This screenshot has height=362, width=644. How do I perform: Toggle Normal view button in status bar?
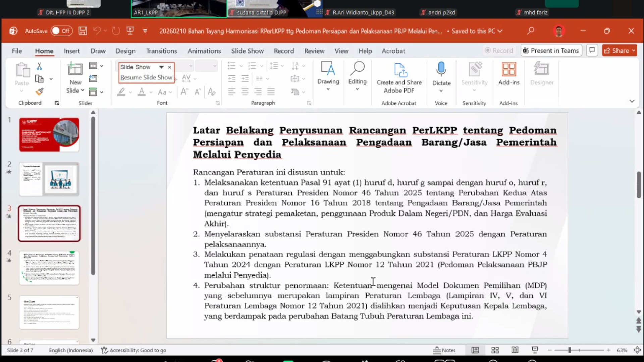tap(475, 350)
